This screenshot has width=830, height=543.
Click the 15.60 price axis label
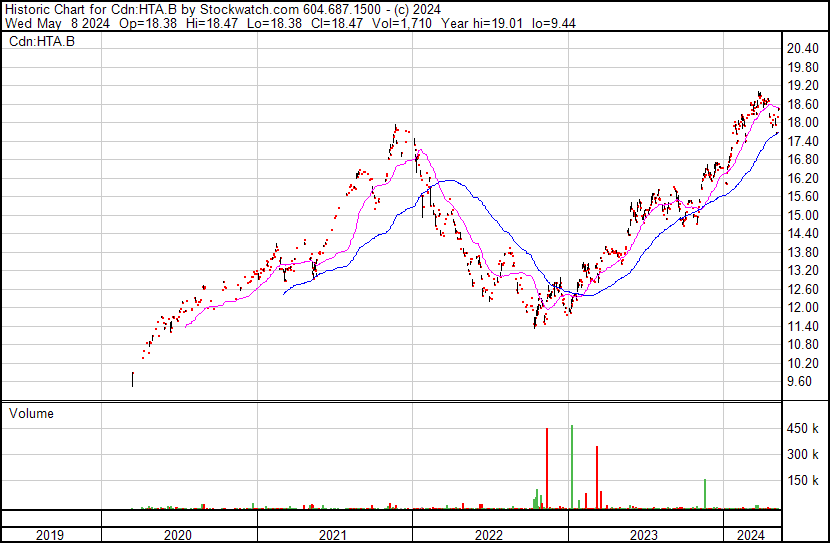(x=802, y=196)
